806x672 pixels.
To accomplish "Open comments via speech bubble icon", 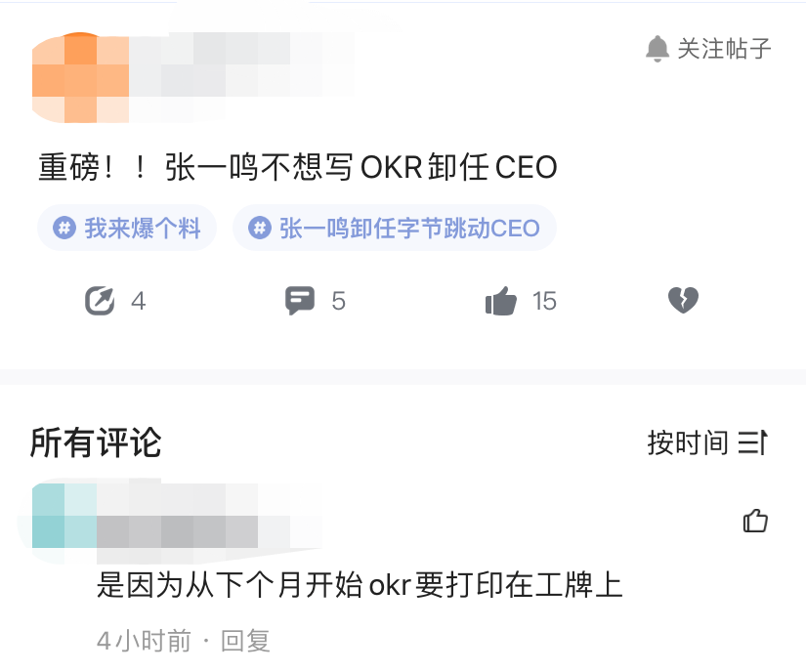I will click(x=300, y=300).
